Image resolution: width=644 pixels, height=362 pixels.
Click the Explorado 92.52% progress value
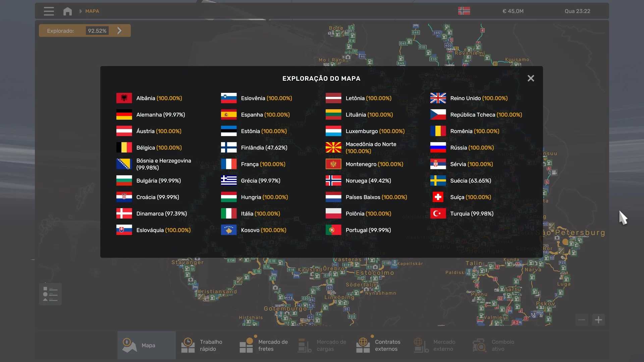click(x=97, y=31)
